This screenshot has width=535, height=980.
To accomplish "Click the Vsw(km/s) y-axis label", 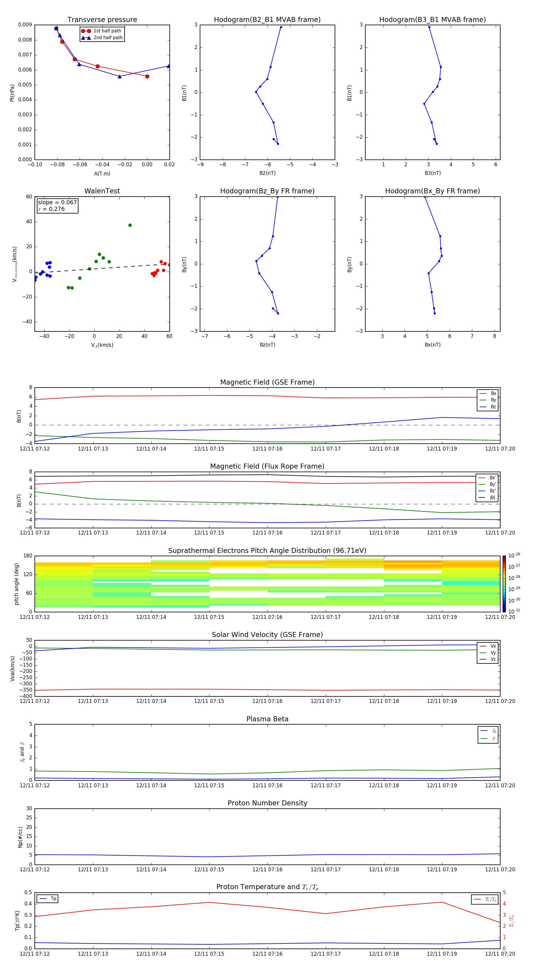I will (12, 668).
